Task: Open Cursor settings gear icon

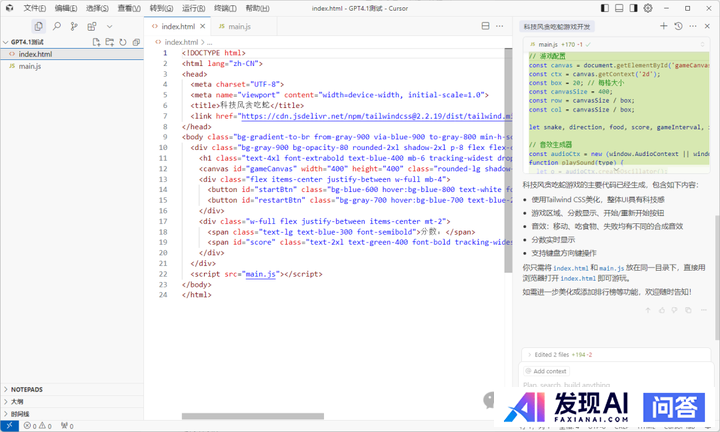Action: [x=647, y=8]
